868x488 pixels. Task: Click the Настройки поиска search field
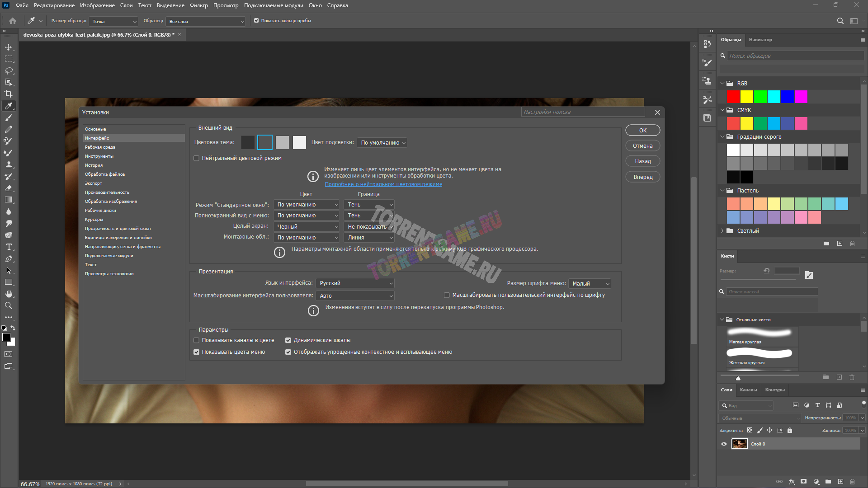pyautogui.click(x=583, y=112)
